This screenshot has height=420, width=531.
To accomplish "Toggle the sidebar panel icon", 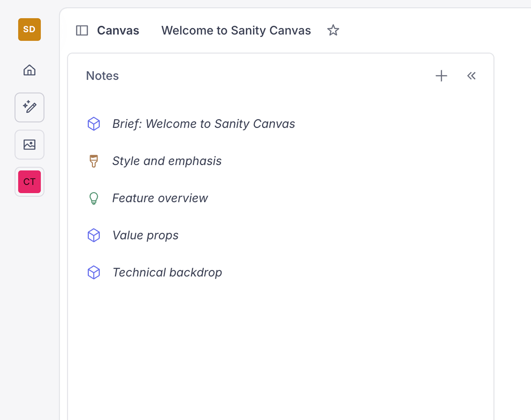I will (x=82, y=31).
